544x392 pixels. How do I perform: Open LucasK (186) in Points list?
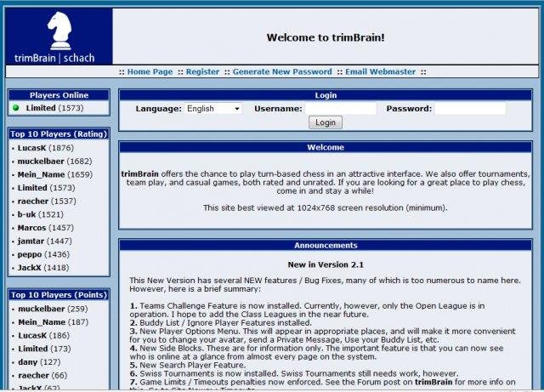44,336
